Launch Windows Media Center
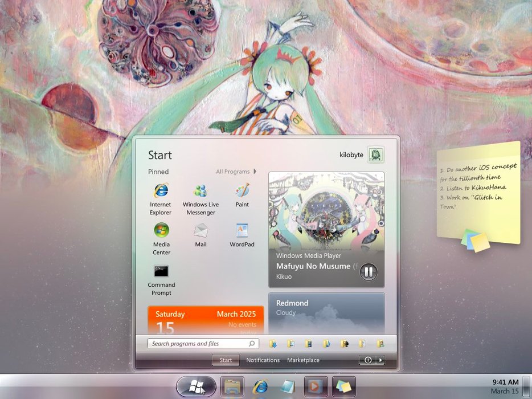The image size is (532, 399). (x=161, y=239)
